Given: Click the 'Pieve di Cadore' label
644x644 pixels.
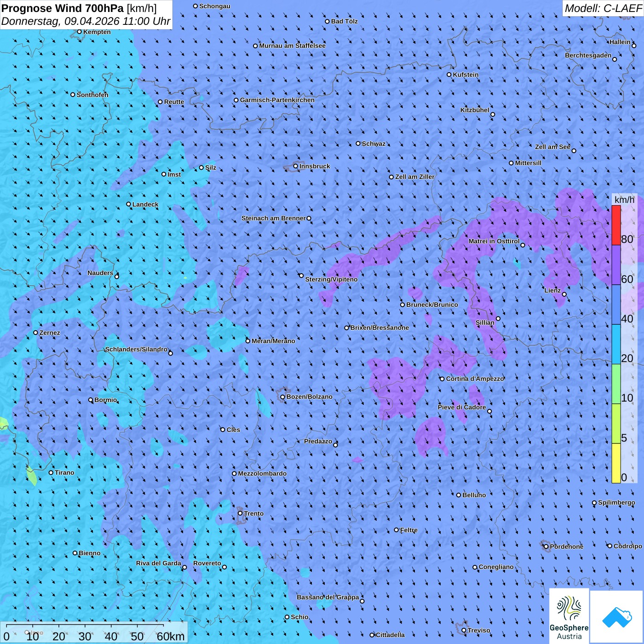Looking at the screenshot, I should click(x=462, y=407).
